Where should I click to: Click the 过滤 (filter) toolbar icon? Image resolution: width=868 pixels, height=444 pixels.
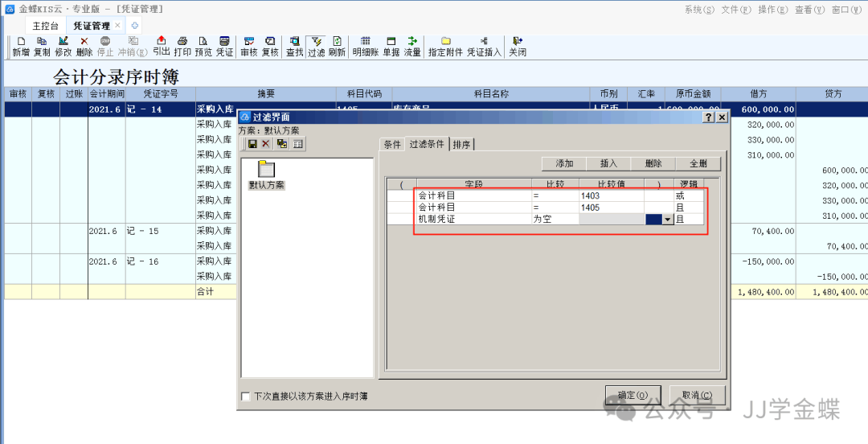(x=316, y=46)
